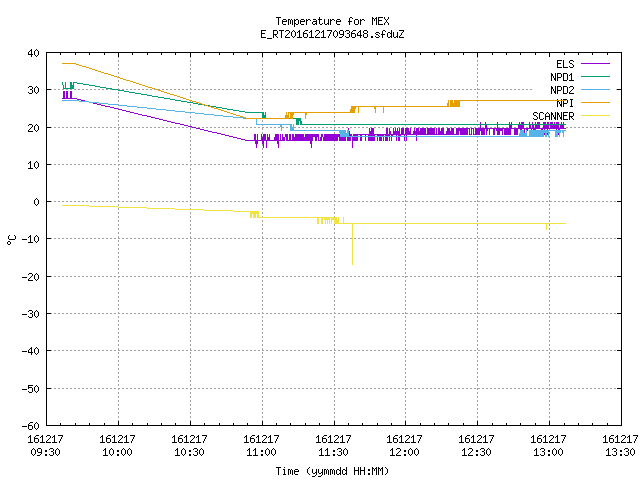
Task: Click the y-axis value 10
Action: click(33, 165)
